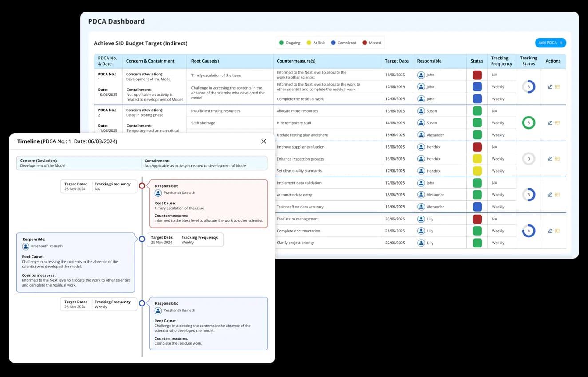Select Prashanth Kamath's avatar in the Timeline popup
The image size is (588, 377).
(x=158, y=192)
